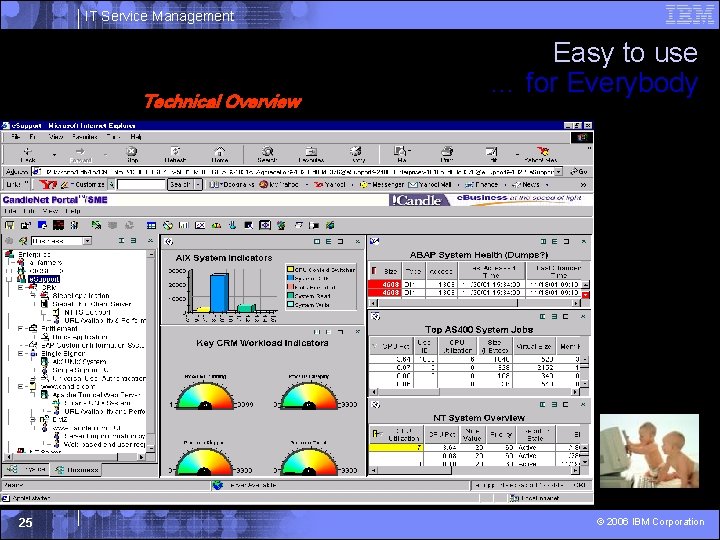Click the first red 4608 cell in ABAP table
Screen dimensions: 720x540
point(385,284)
